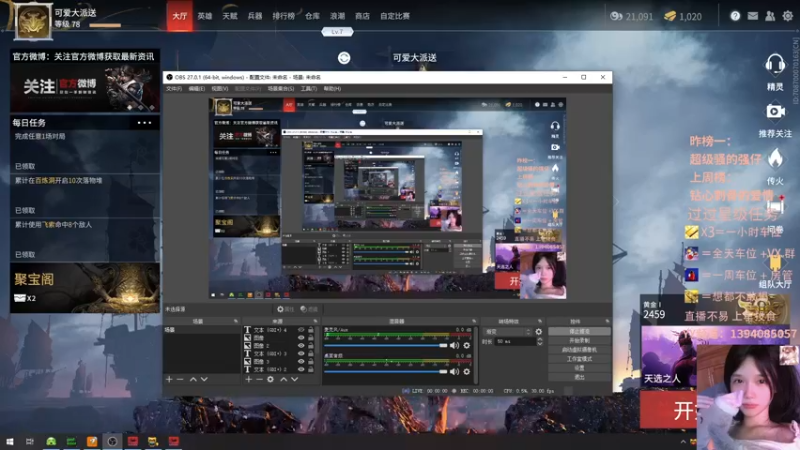This screenshot has width=800, height=450.
Task: Open 视图(V) menu in OBS
Action: [x=220, y=89]
